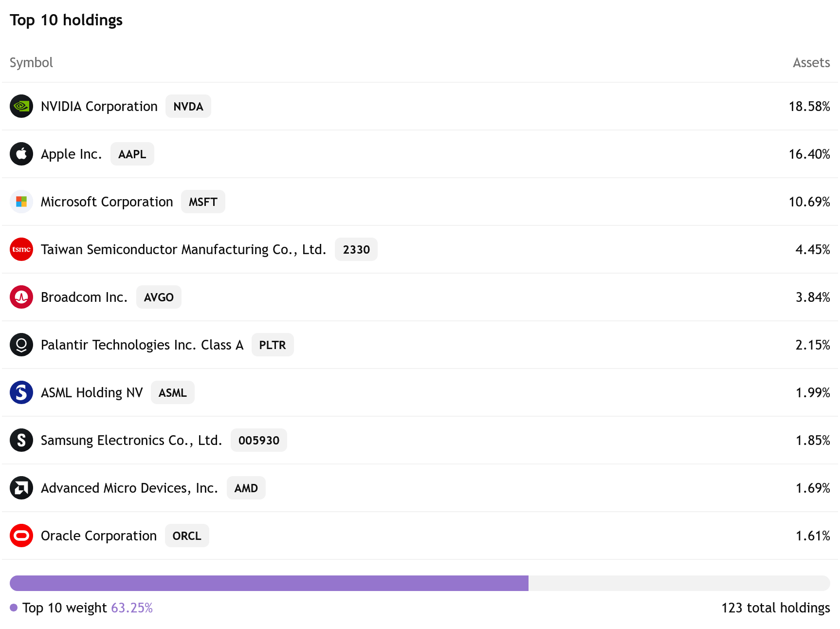
Task: Click the Apple logo icon
Action: pos(21,154)
